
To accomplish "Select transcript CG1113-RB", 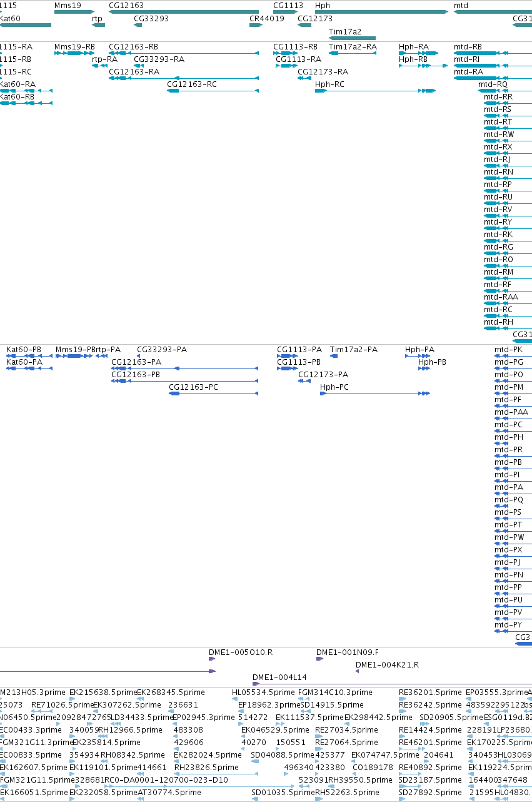I will (296, 47).
